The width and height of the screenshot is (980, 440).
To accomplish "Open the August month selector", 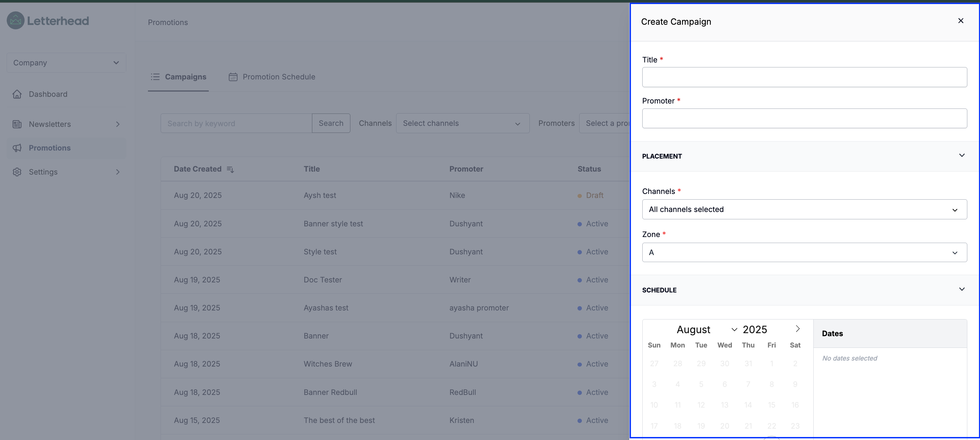I will click(706, 329).
